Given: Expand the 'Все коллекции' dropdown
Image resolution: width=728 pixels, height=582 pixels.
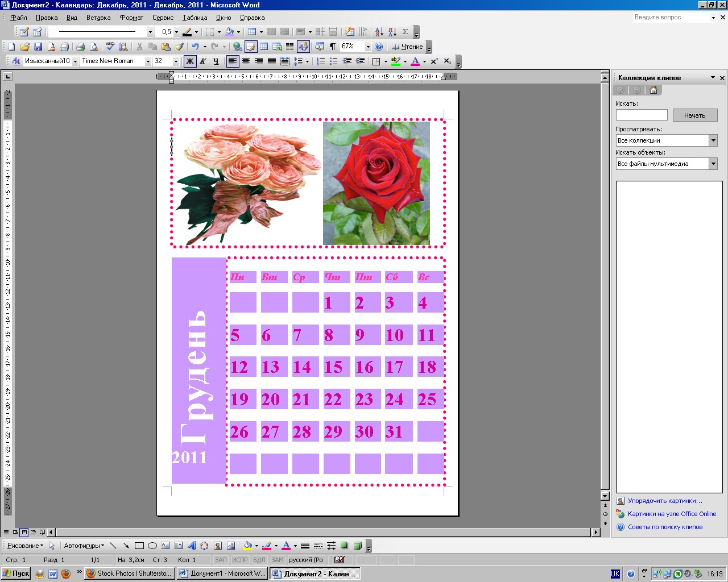Looking at the screenshot, I should [713, 140].
